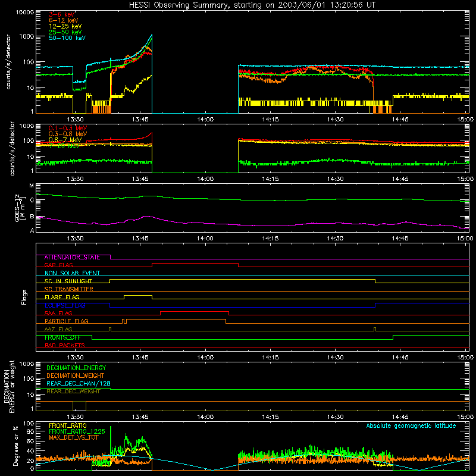Click the DECIMATION ENERGY or weight axis label

[x=9, y=386]
